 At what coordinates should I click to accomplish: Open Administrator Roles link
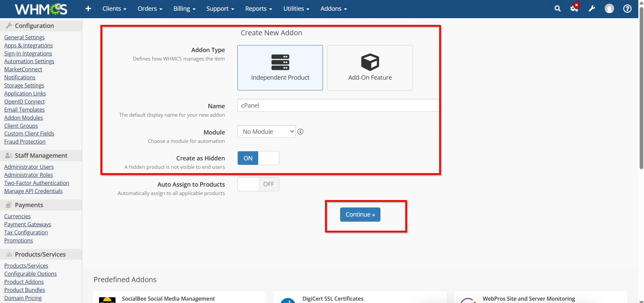[x=29, y=175]
